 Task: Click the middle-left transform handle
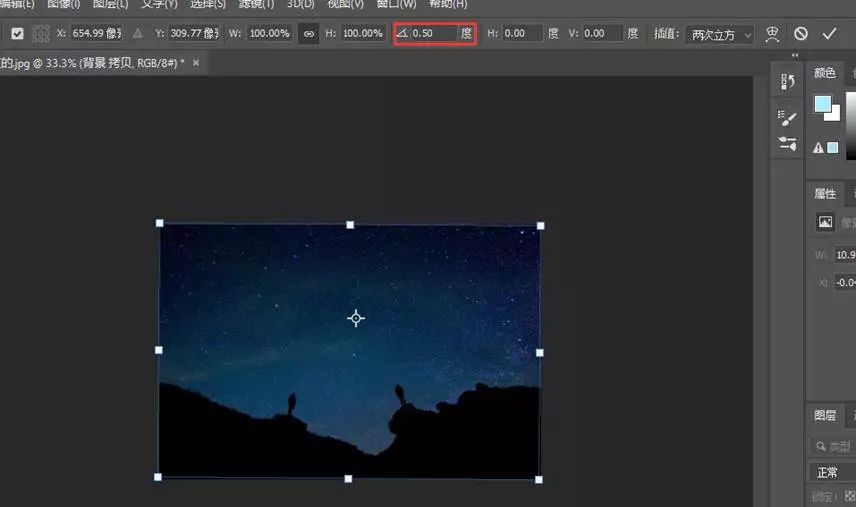tap(159, 350)
